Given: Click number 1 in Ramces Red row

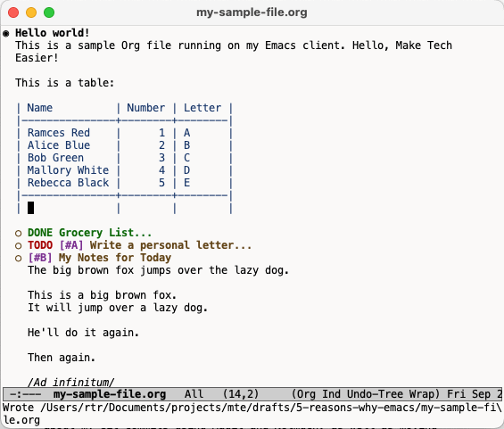Looking at the screenshot, I should click(161, 133).
